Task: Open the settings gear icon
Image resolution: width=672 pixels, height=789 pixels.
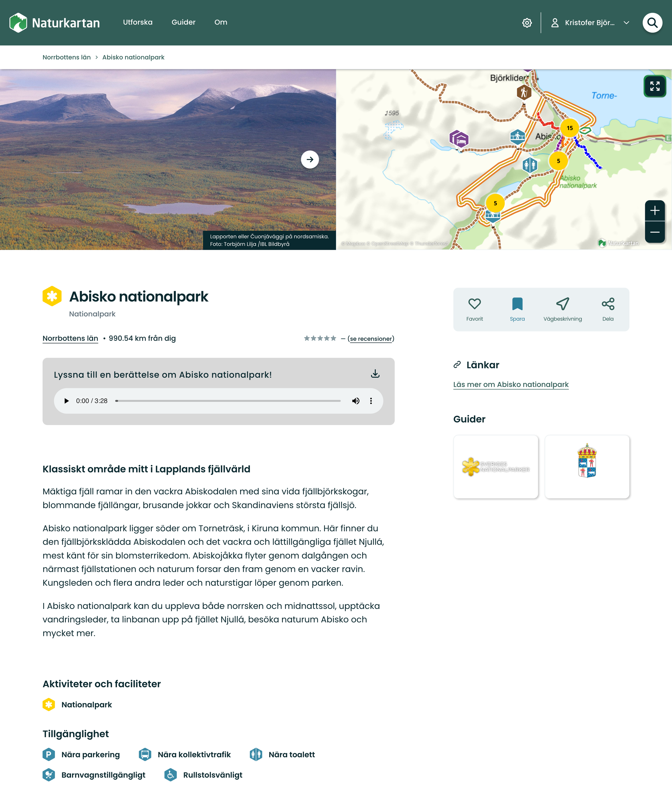Action: point(527,23)
